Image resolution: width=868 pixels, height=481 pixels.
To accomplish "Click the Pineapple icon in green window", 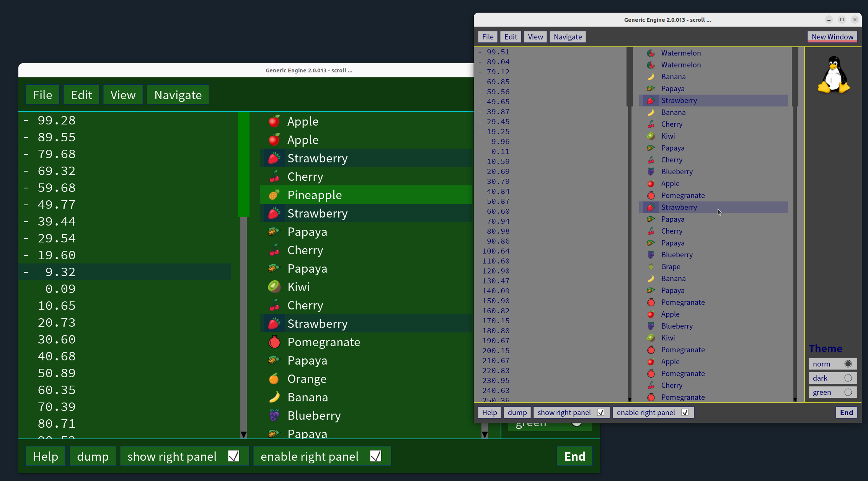I will [x=274, y=195].
